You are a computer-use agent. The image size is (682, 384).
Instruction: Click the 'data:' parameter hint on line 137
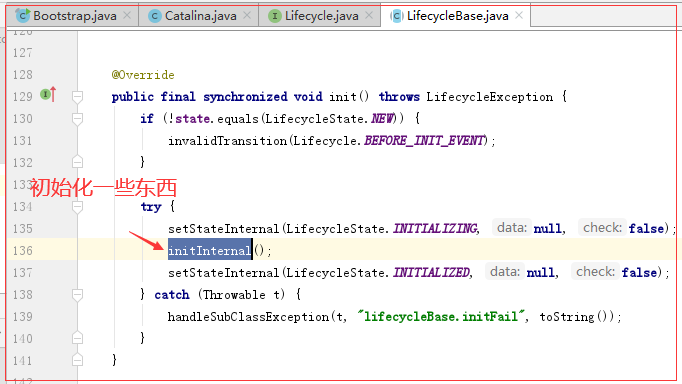tap(505, 271)
